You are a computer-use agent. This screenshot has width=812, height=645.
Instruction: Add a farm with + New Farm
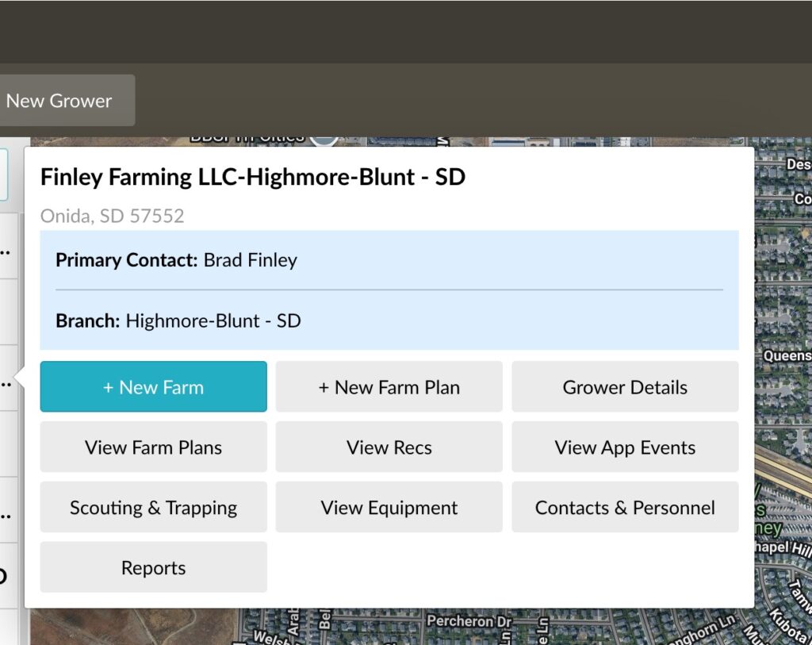point(153,387)
